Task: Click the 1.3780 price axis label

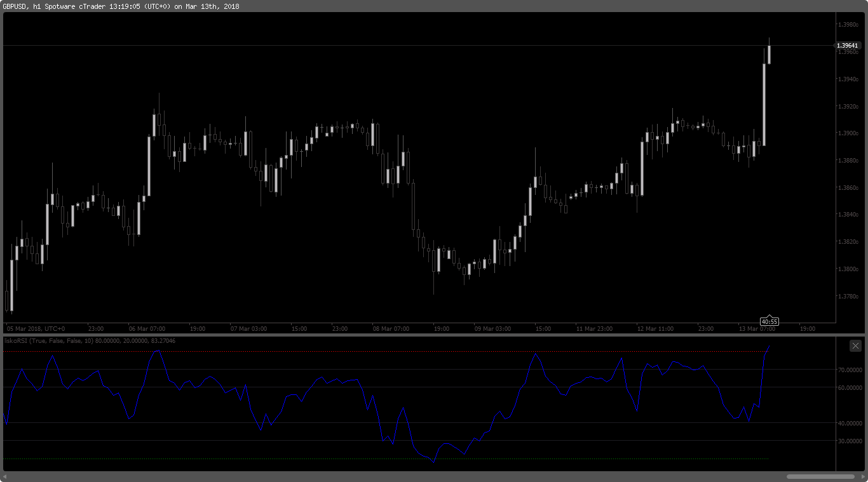Action: [848, 297]
